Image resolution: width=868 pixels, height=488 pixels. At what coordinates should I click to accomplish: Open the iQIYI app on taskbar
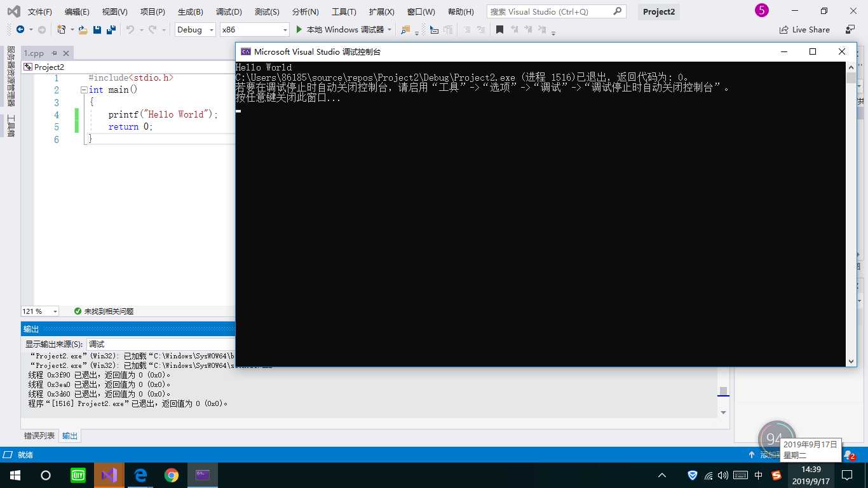click(78, 475)
